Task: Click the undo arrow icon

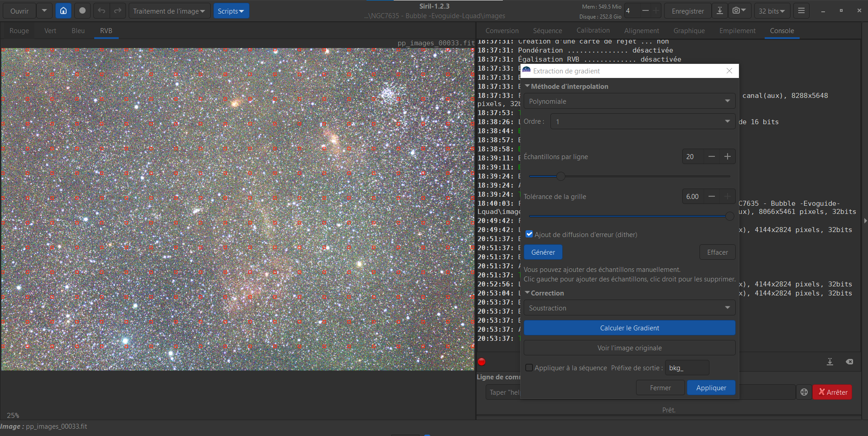Action: coord(101,11)
